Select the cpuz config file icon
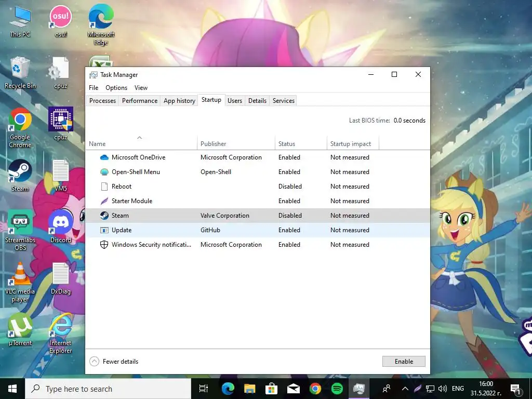The image size is (532, 399). 61,73
